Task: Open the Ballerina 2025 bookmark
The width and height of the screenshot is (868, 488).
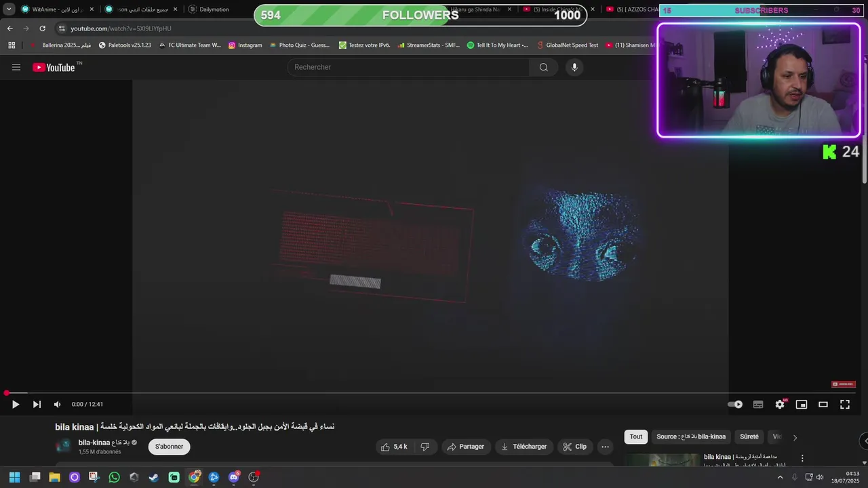Action: (60, 45)
